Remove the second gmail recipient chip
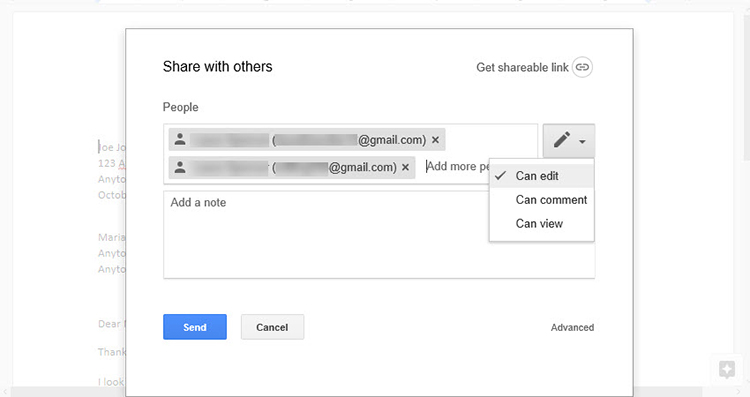The height and width of the screenshot is (397, 750). coord(405,167)
